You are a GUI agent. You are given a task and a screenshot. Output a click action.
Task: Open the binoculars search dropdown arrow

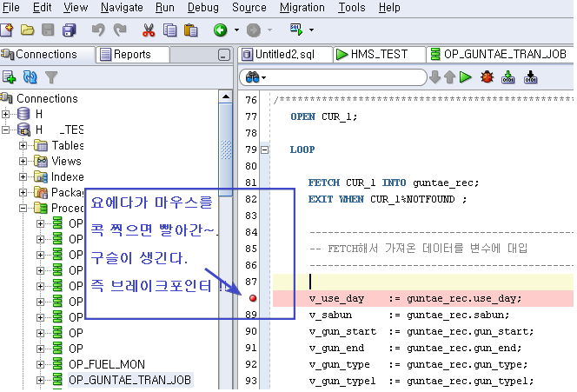pos(263,78)
